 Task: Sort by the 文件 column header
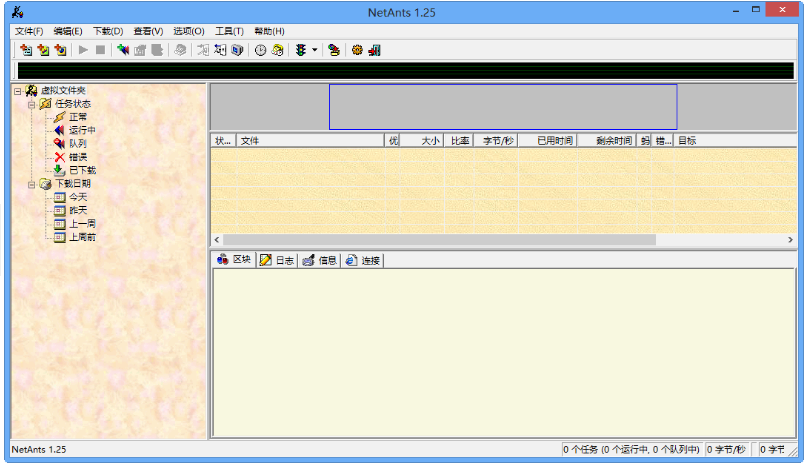[x=310, y=141]
